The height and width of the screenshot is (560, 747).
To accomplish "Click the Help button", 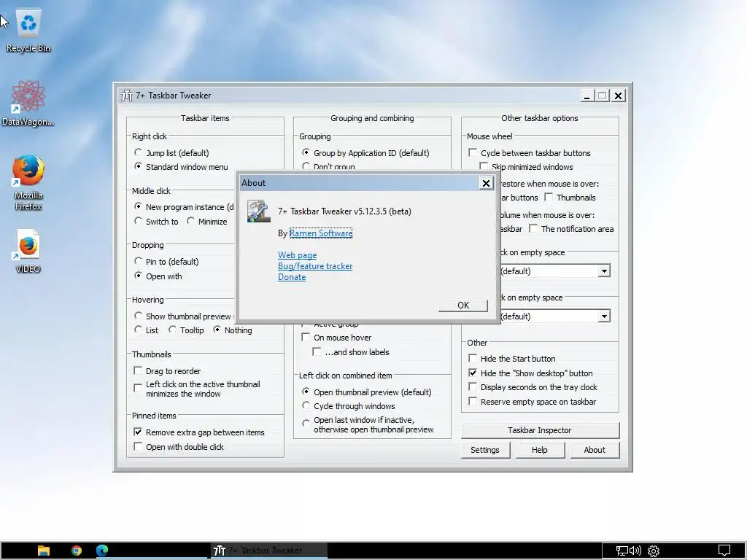I will point(540,450).
